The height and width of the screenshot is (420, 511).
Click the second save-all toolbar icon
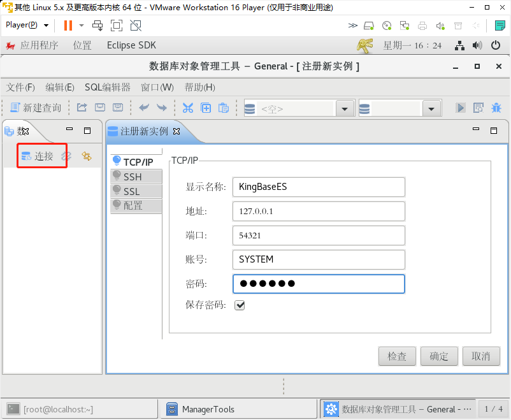(x=118, y=108)
